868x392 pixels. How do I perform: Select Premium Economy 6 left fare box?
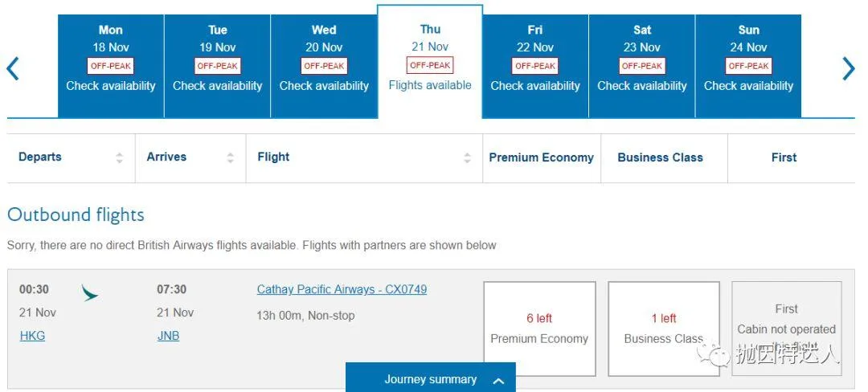click(539, 329)
